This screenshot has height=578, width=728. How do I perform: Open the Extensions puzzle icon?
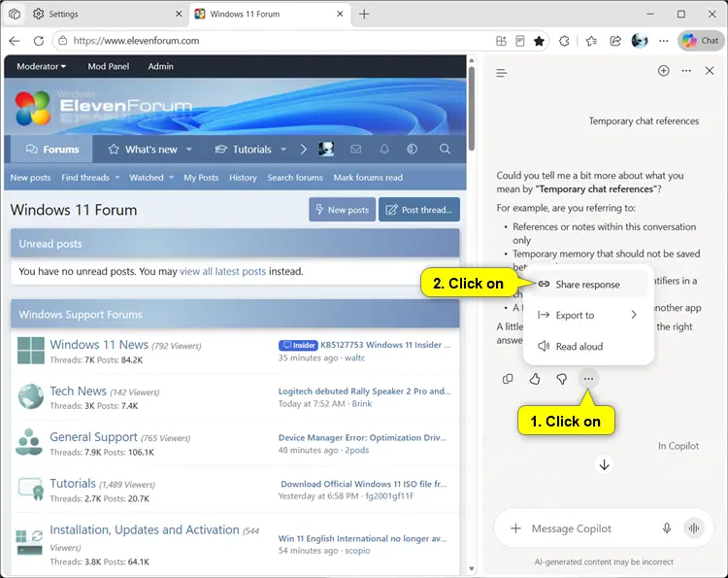pyautogui.click(x=564, y=41)
